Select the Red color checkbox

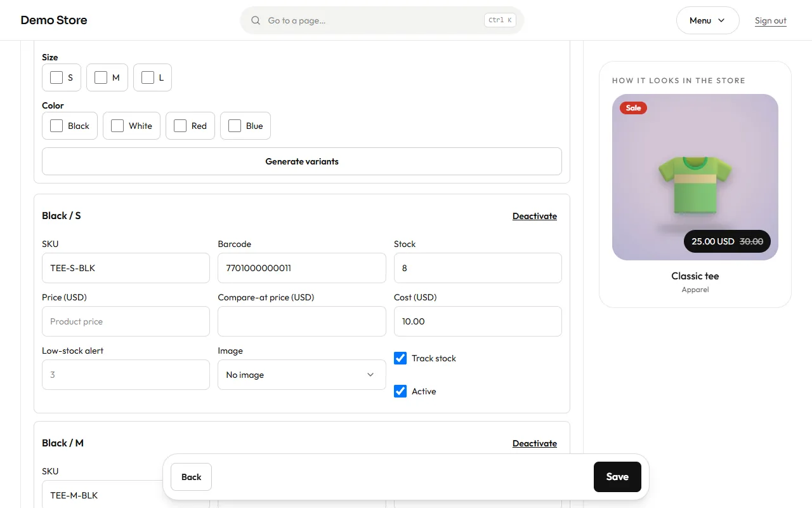pos(180,126)
